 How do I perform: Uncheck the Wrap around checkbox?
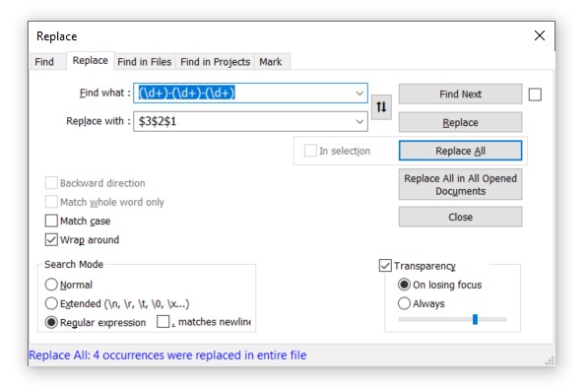[x=51, y=239]
